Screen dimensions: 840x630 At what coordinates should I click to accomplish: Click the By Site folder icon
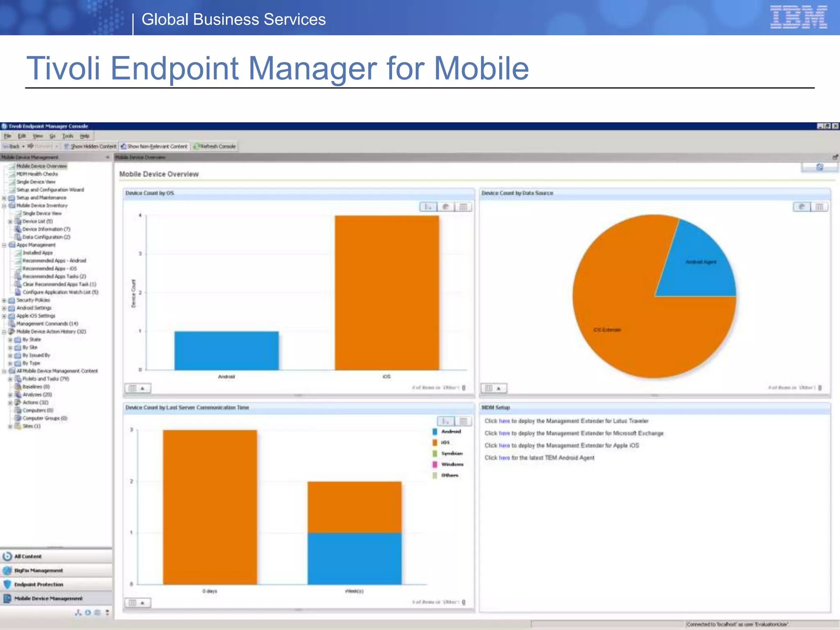tap(18, 347)
